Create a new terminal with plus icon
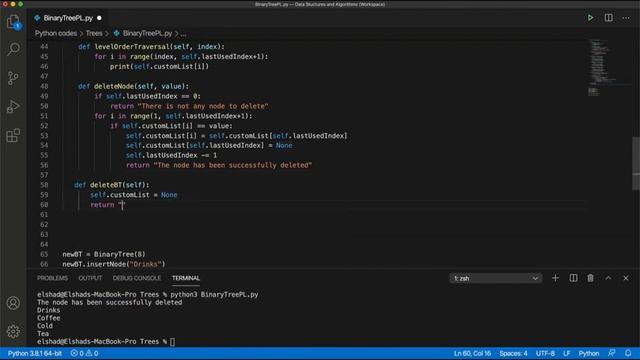Image resolution: width=640 pixels, height=360 pixels. pyautogui.click(x=555, y=278)
